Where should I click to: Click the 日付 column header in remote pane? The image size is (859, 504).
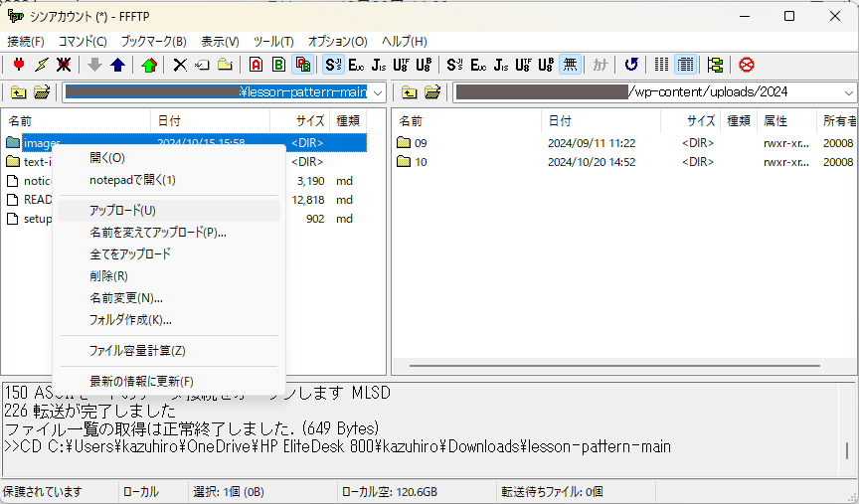560,120
